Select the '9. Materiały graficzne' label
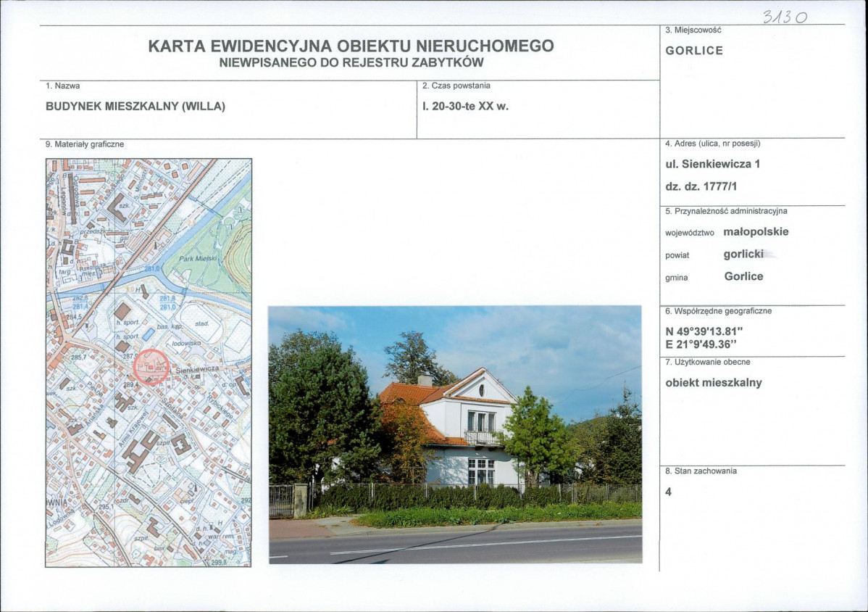The image size is (868, 612). [85, 144]
